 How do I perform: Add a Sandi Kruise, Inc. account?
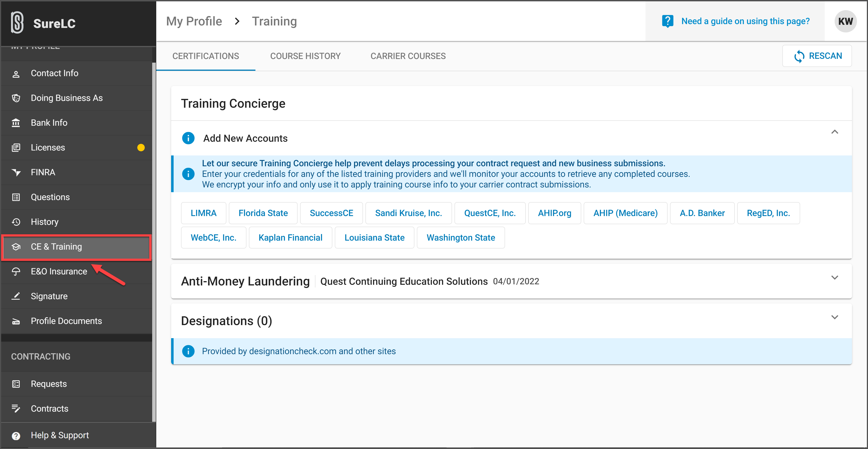click(408, 213)
